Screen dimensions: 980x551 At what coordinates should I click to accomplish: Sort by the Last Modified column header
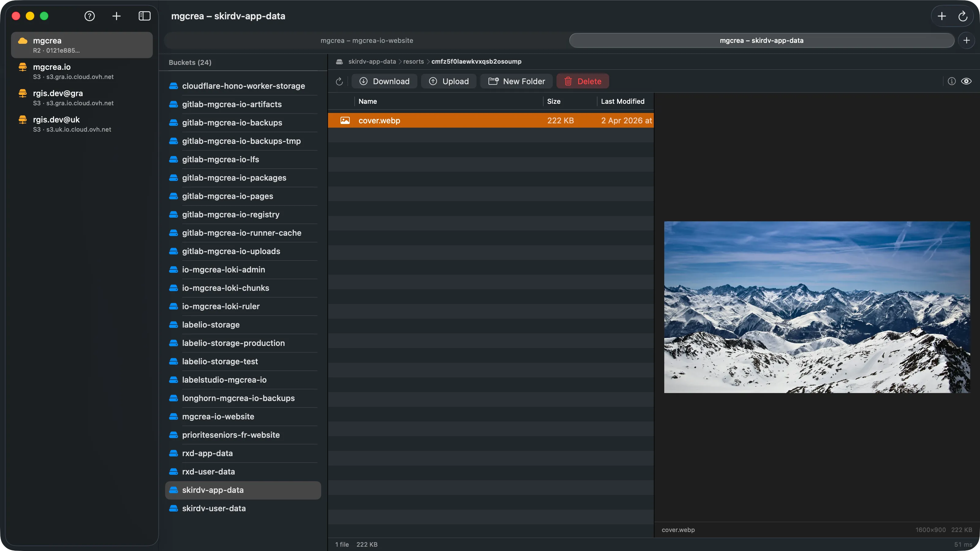click(623, 101)
